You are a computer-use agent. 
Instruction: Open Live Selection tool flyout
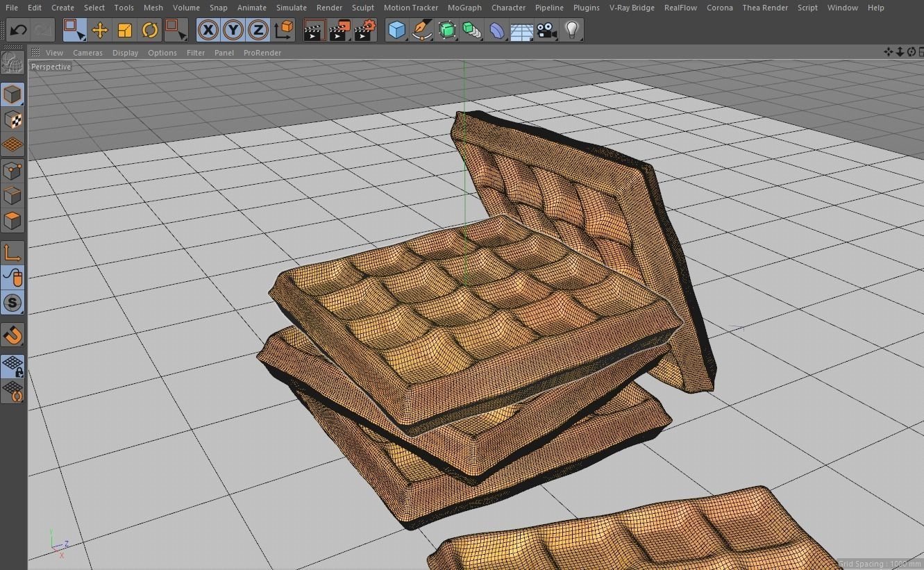point(74,30)
